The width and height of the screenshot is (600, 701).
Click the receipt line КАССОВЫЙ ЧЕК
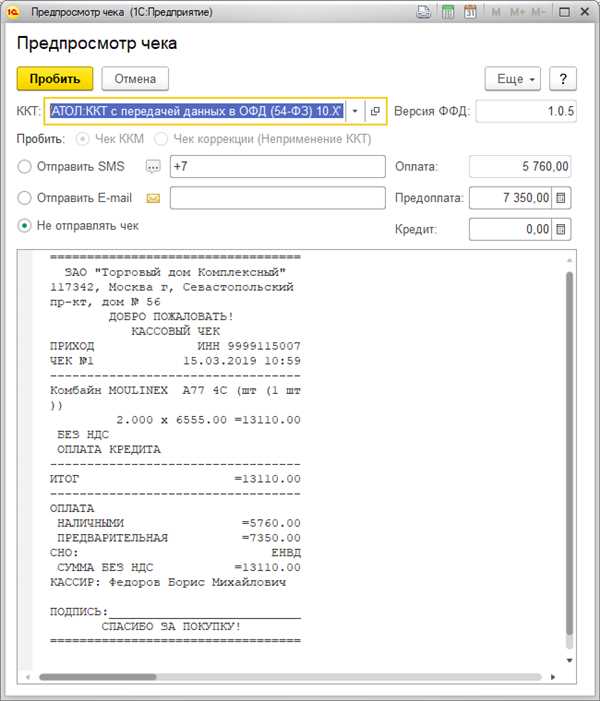coord(175,331)
